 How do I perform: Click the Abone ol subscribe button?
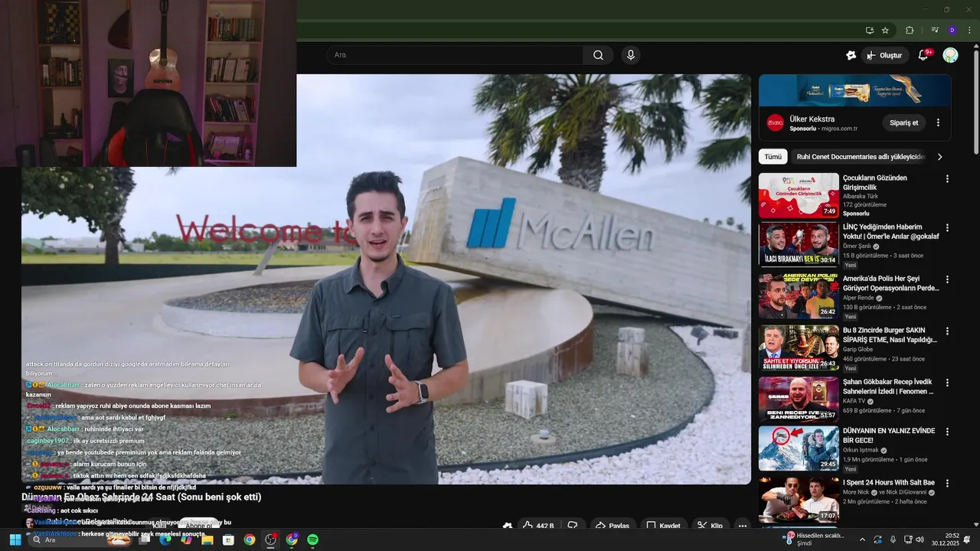pos(199,526)
